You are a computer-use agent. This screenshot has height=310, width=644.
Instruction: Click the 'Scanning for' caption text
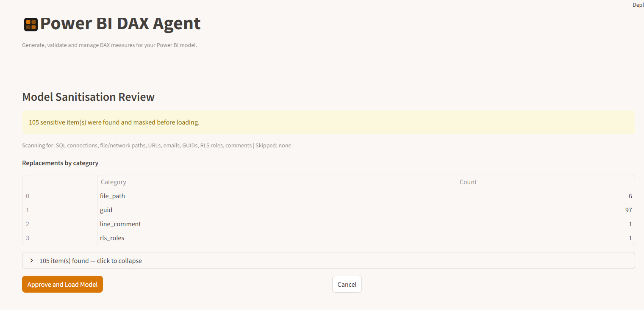click(x=156, y=146)
